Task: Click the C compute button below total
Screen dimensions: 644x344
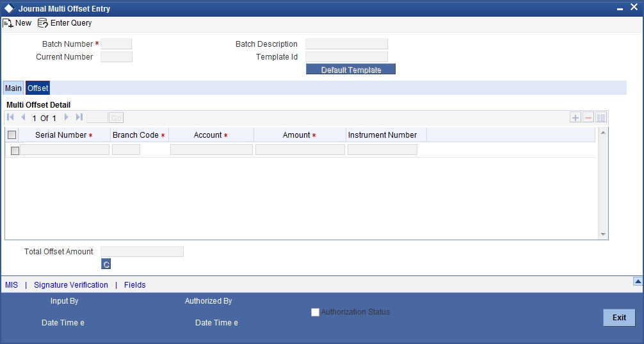Action: pyautogui.click(x=106, y=264)
